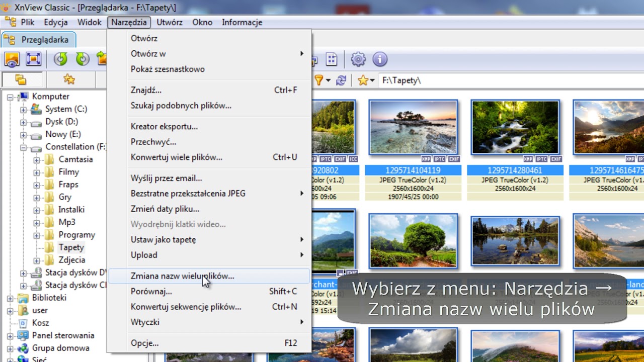Choose Zmień daty pliku menu entry
Viewport: 644px width, 362px height.
point(209,209)
